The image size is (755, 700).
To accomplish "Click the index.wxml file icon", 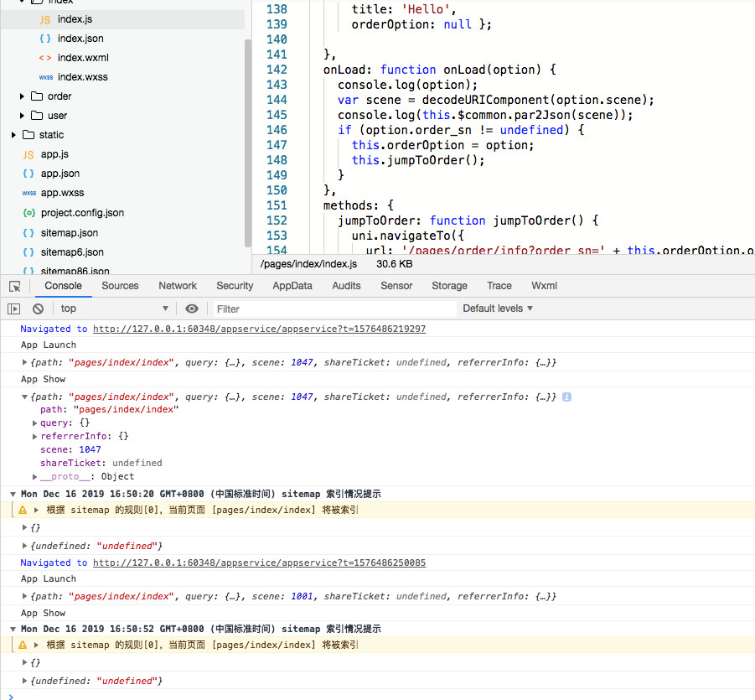I will tap(45, 58).
